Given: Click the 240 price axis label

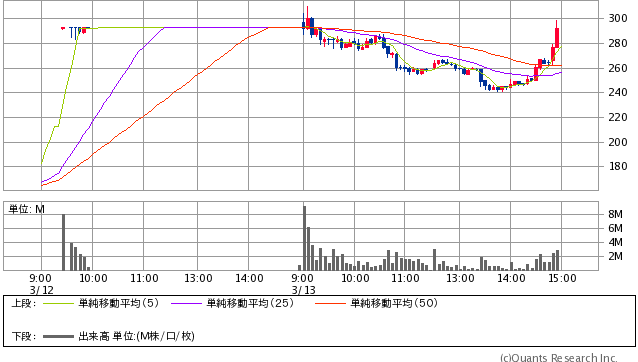Looking at the screenshot, I should 618,92.
